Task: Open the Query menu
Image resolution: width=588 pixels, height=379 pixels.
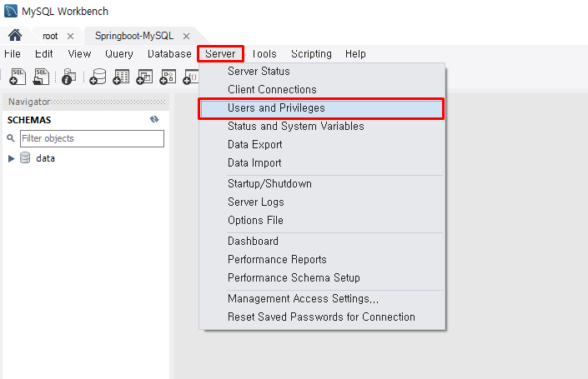Action: tap(119, 54)
